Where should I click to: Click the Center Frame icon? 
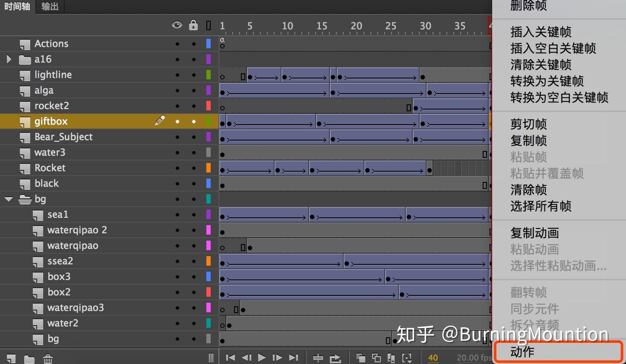point(318,358)
